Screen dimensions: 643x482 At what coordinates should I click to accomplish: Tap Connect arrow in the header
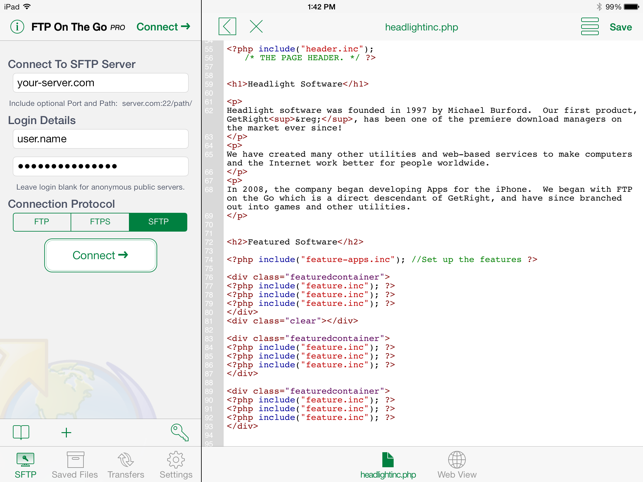(163, 27)
